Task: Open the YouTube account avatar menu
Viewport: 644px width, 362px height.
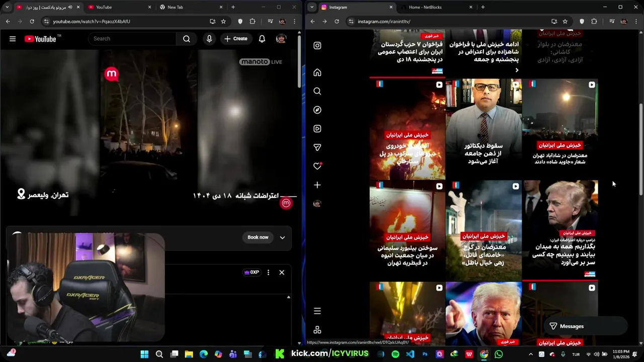Action: pos(281,39)
